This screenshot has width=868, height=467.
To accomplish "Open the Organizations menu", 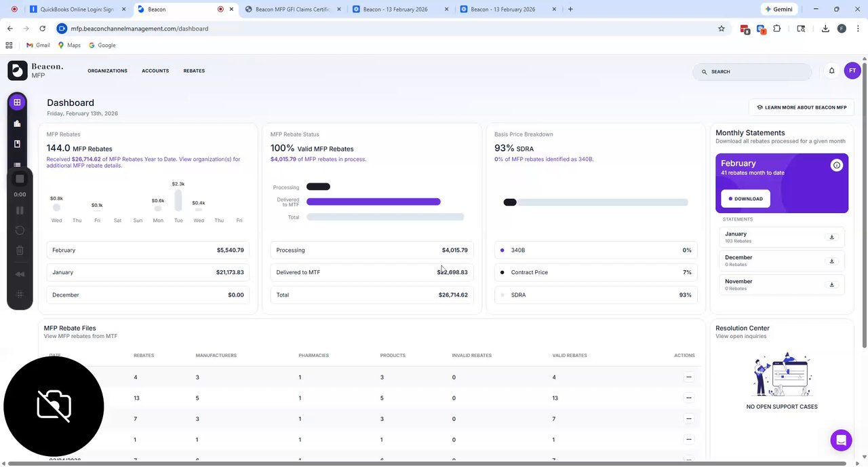I will [x=107, y=71].
